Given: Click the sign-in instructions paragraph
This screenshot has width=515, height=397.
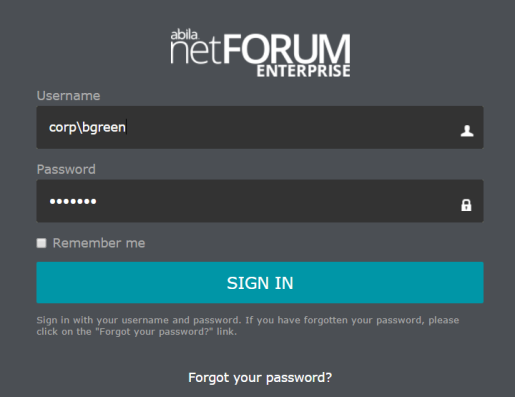Looking at the screenshot, I should (x=248, y=326).
